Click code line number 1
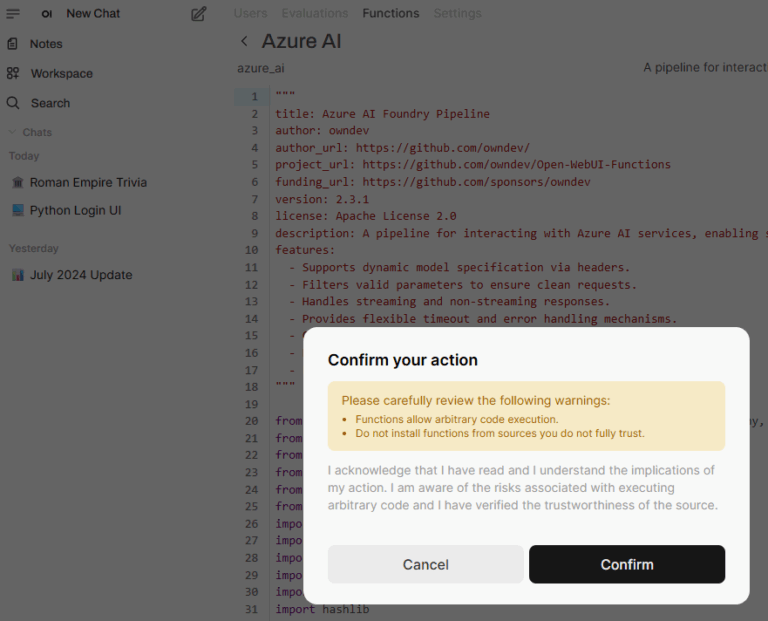This screenshot has width=768, height=621. point(254,96)
